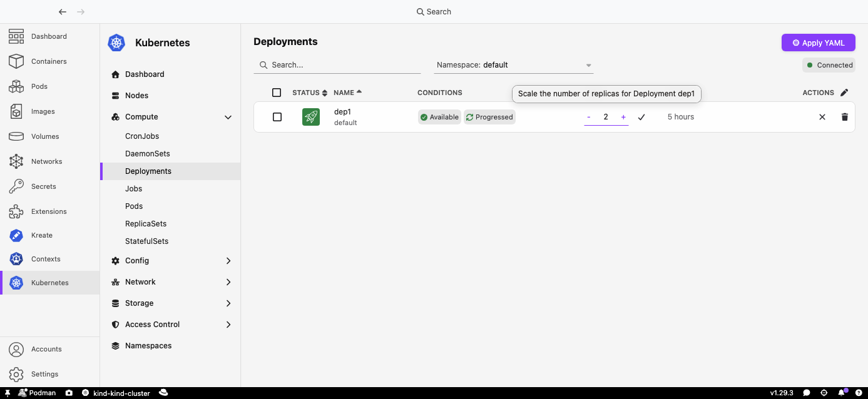Confirm replica count with checkmark
This screenshot has height=399, width=868.
641,117
